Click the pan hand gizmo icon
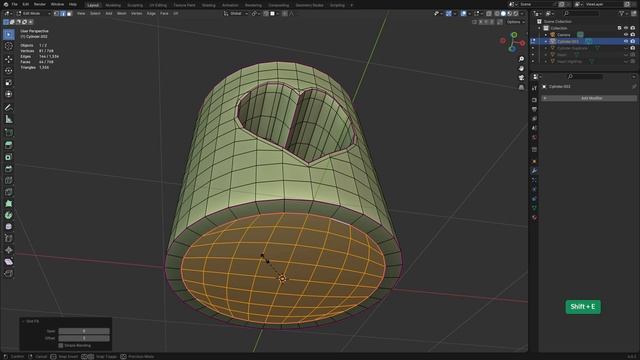Image resolution: width=640 pixels, height=360 pixels. pyautogui.click(x=521, y=68)
